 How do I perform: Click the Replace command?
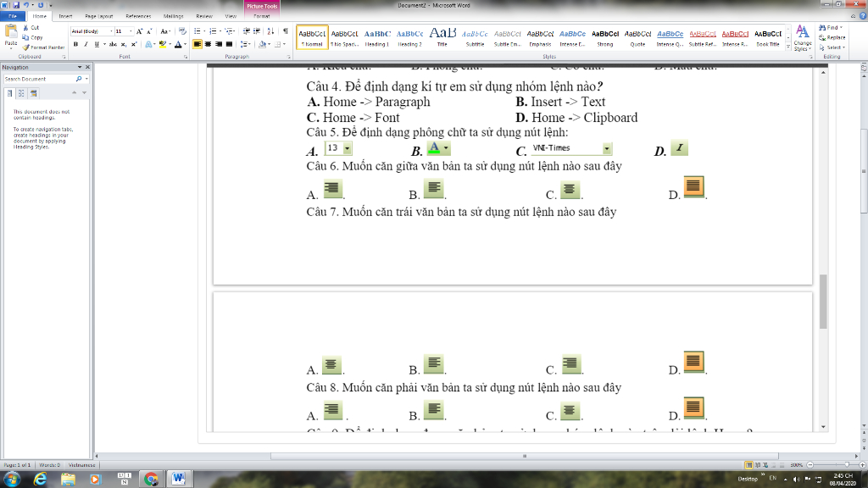(x=832, y=37)
